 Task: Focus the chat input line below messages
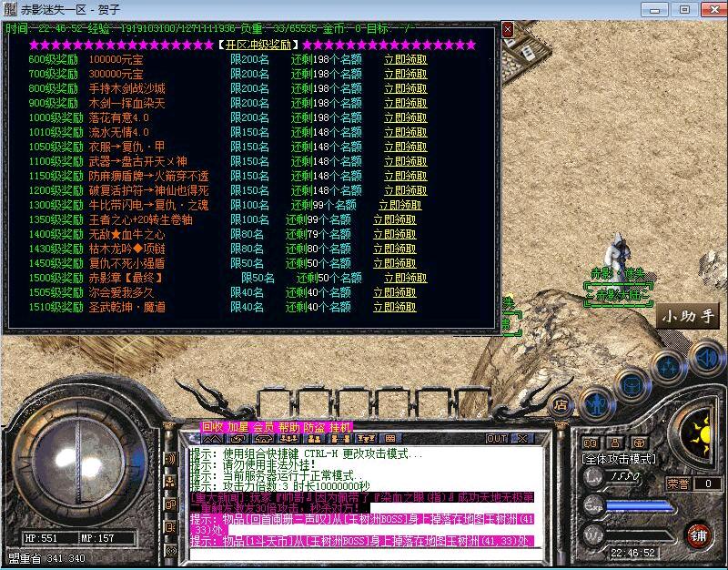click(x=366, y=555)
